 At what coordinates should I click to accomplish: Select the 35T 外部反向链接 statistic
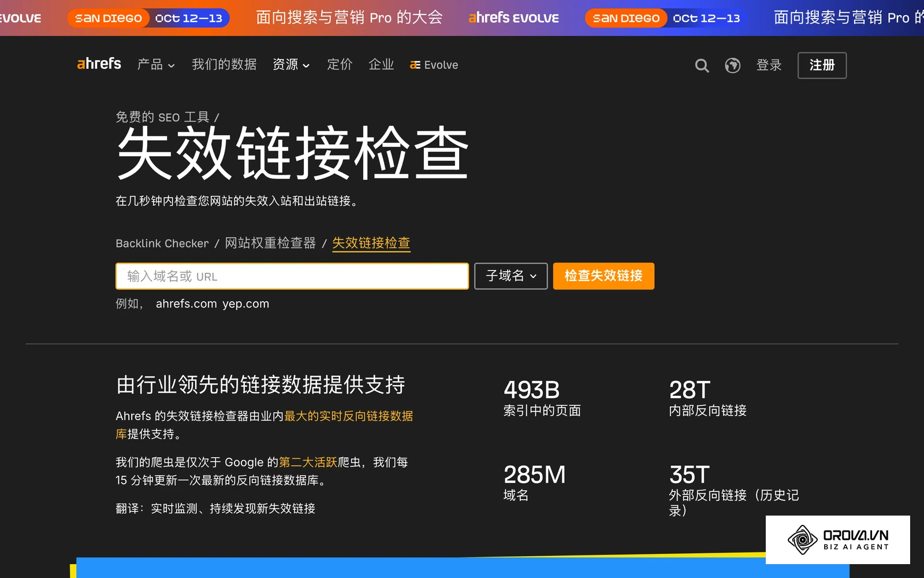(734, 490)
